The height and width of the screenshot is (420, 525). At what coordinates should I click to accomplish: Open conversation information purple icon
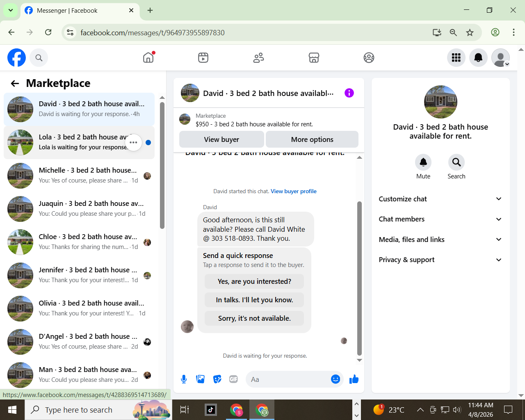[x=349, y=93]
